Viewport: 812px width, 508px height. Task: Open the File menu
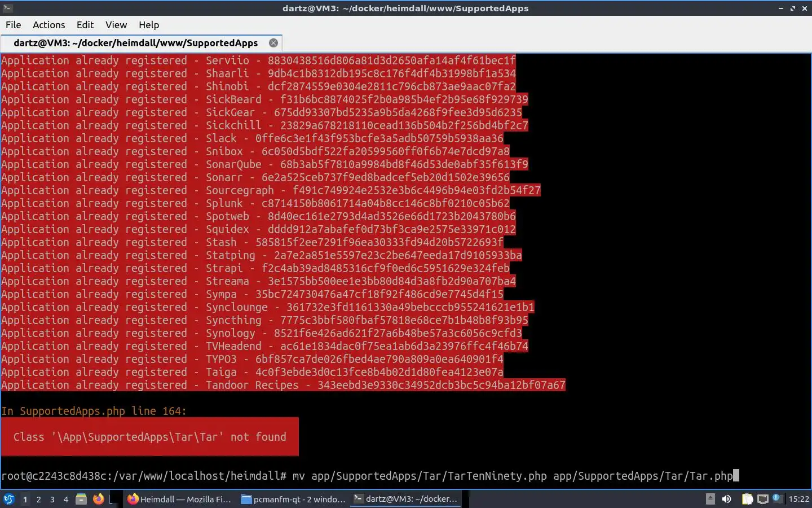point(13,25)
